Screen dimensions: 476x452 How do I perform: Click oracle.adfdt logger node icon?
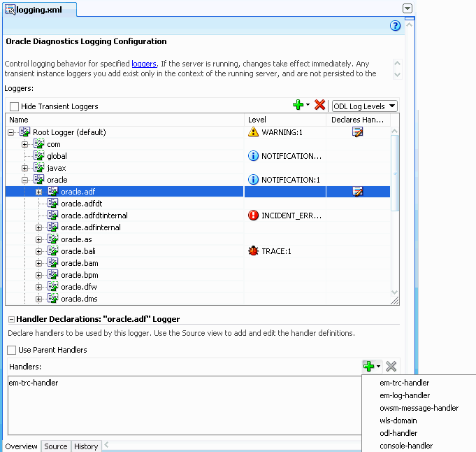coord(53,204)
